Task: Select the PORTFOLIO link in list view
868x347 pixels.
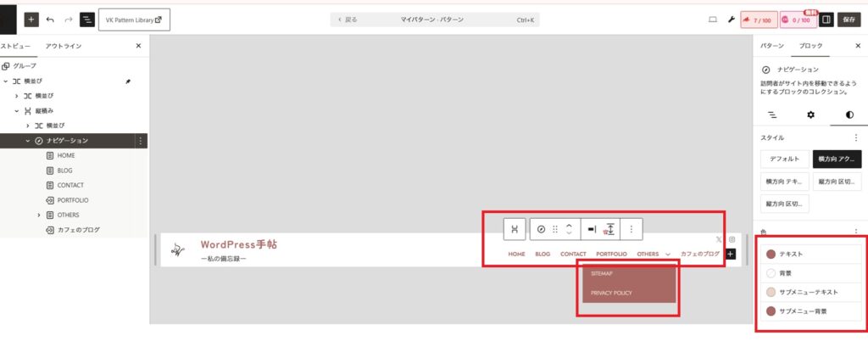Action: click(73, 200)
